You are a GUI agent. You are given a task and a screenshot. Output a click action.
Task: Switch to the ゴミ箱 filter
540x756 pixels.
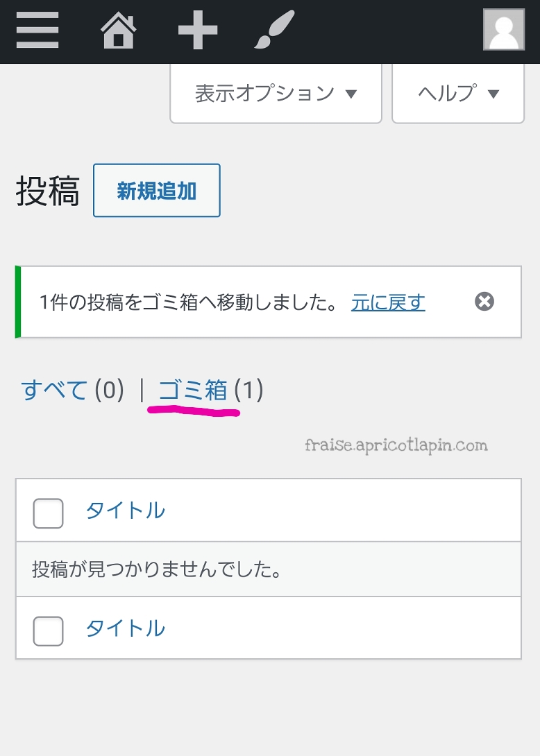click(x=192, y=390)
